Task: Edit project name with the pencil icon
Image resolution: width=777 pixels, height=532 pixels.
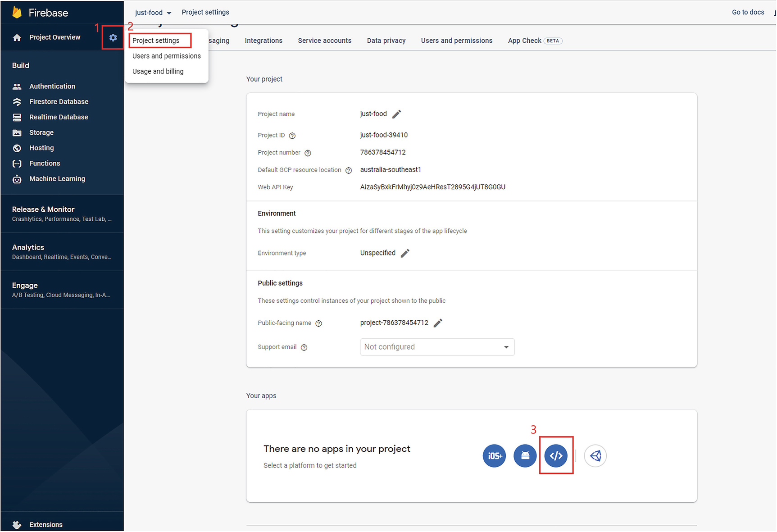Action: [x=396, y=114]
